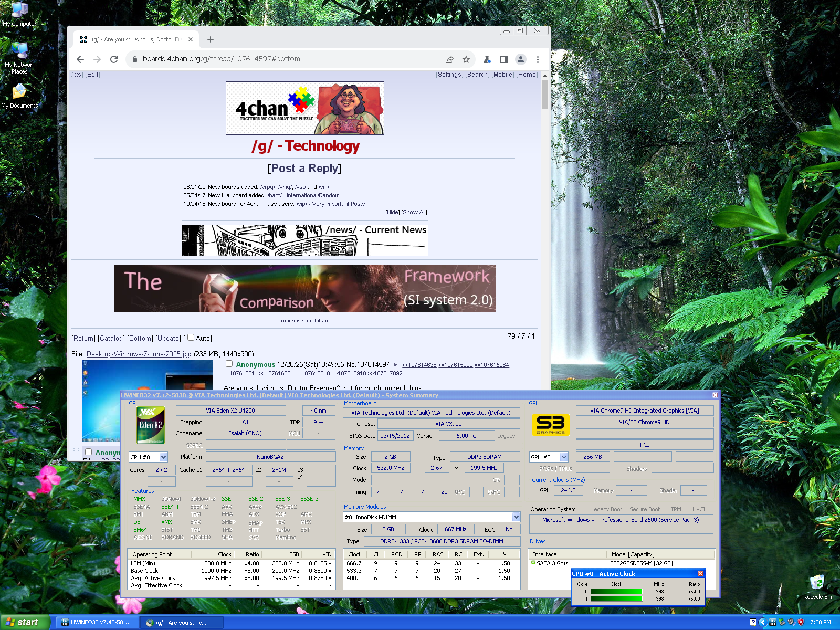
Task: Open the InnoDisk i-DIMM memory module dropdown
Action: pos(432,517)
